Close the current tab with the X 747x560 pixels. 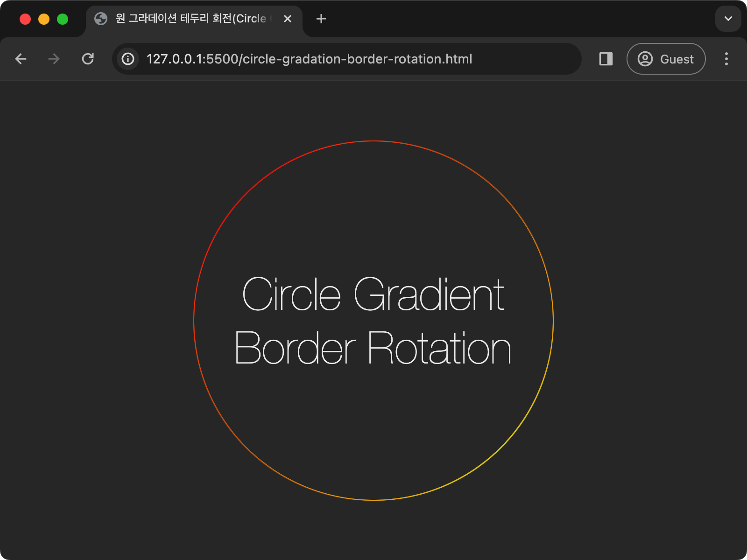point(288,19)
